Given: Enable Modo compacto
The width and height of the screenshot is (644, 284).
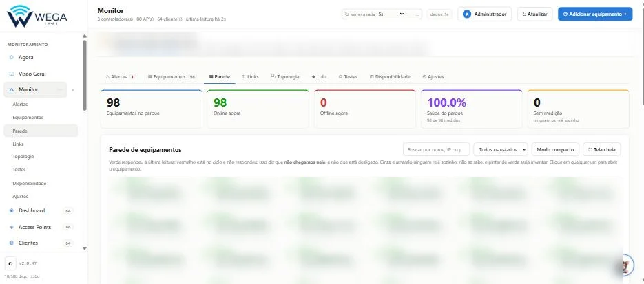Looking at the screenshot, I should click(555, 150).
